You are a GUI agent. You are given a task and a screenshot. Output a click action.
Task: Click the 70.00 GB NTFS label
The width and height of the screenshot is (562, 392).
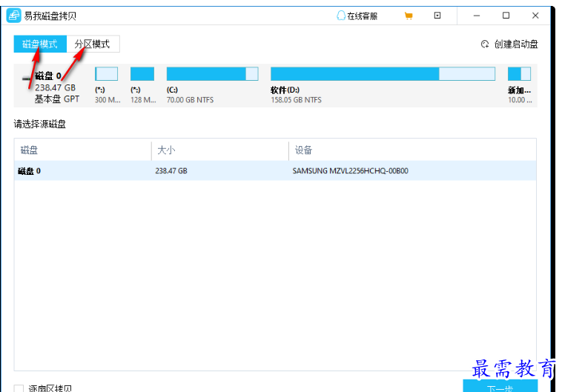[x=190, y=100]
